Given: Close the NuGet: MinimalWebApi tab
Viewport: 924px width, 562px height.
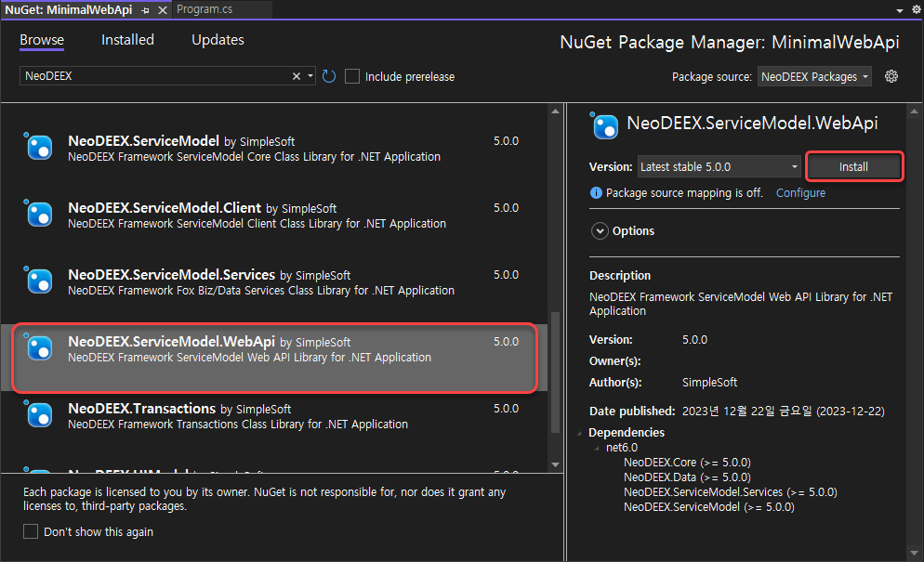Looking at the screenshot, I should pos(163,10).
